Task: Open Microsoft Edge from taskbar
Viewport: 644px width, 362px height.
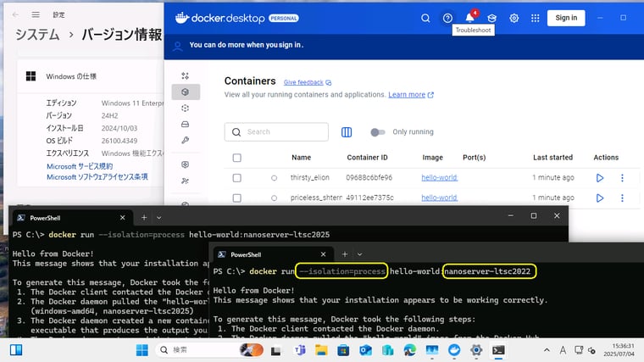Action: [x=410, y=350]
